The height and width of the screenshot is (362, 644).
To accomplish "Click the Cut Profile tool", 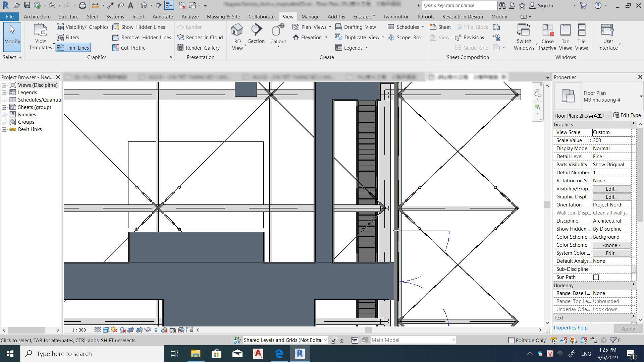I will click(x=129, y=48).
